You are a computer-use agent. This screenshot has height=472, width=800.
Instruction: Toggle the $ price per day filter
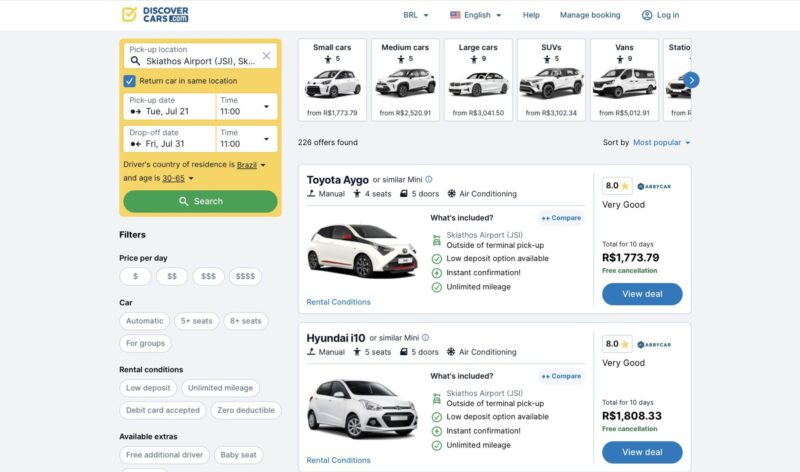pos(135,276)
